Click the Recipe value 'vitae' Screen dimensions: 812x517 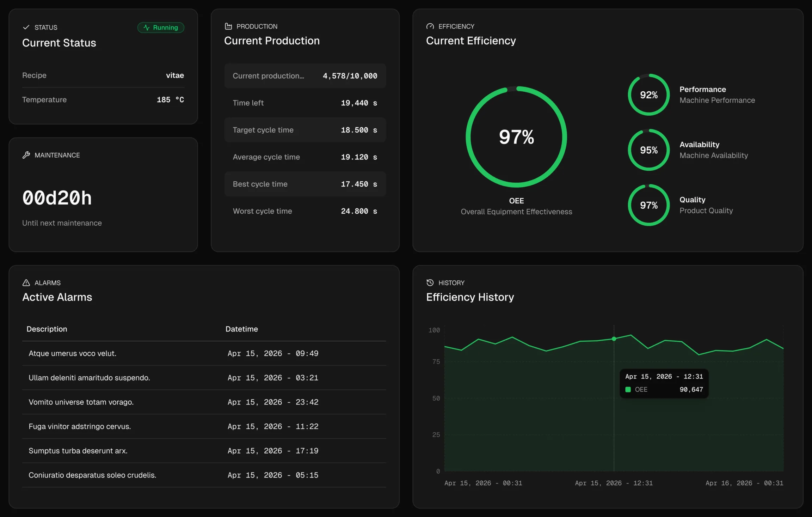click(175, 75)
